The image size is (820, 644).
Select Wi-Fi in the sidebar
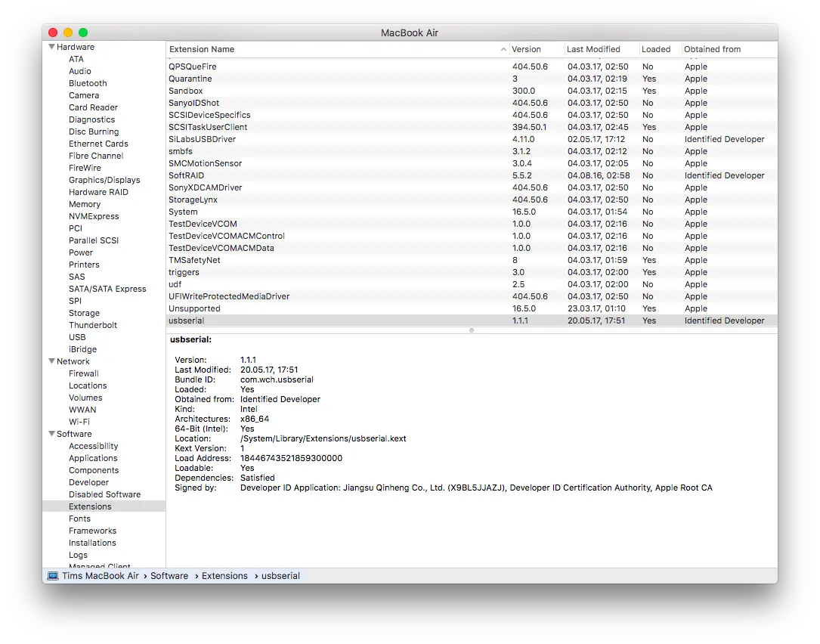click(x=79, y=422)
